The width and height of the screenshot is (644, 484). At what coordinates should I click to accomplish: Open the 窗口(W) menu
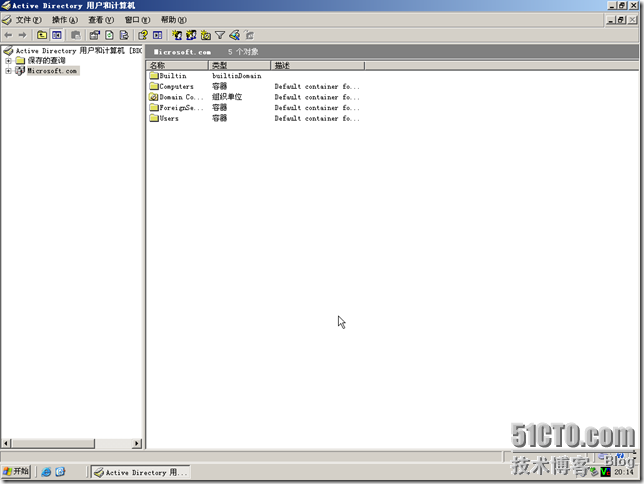pos(138,20)
